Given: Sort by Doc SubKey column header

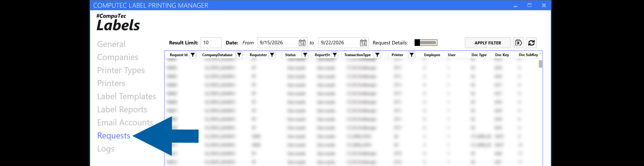Looking at the screenshot, I should click(528, 55).
